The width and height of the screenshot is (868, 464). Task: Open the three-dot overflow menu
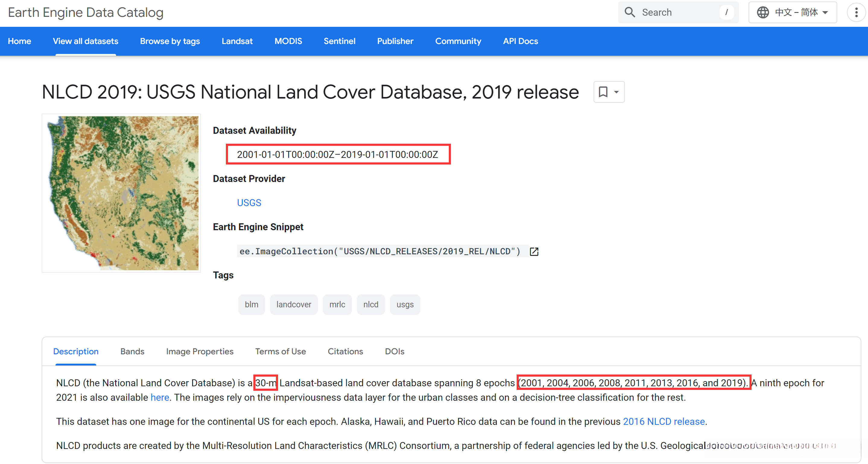coord(856,12)
